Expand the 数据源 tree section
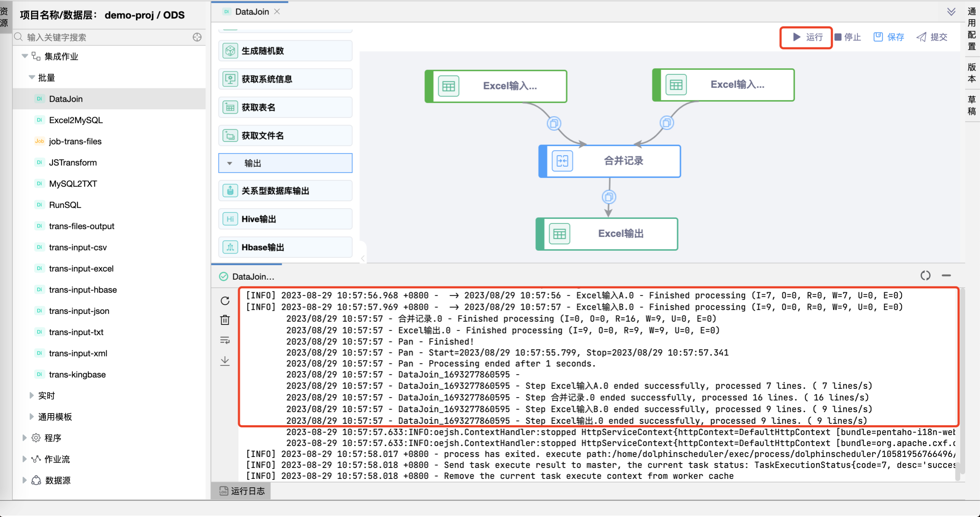980x517 pixels. [x=24, y=480]
